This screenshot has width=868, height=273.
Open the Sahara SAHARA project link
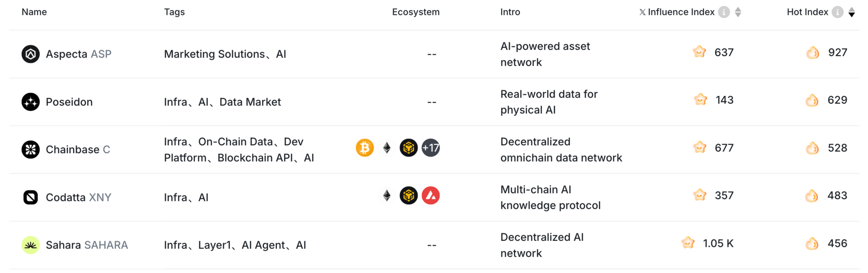tap(87, 245)
